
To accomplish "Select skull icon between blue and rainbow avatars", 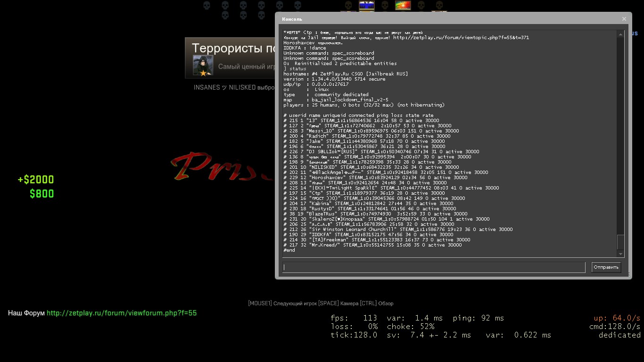I will [x=385, y=5].
